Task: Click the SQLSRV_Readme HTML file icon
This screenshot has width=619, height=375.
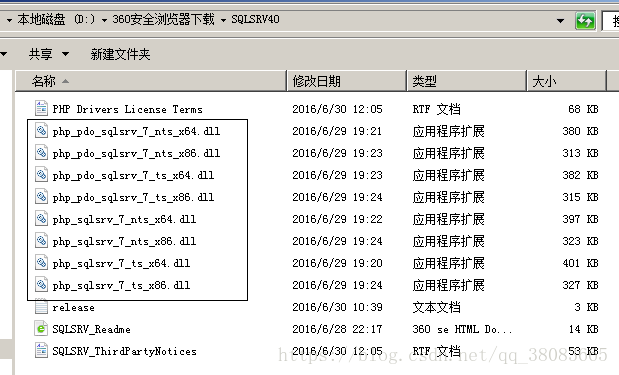Action: tap(41, 328)
